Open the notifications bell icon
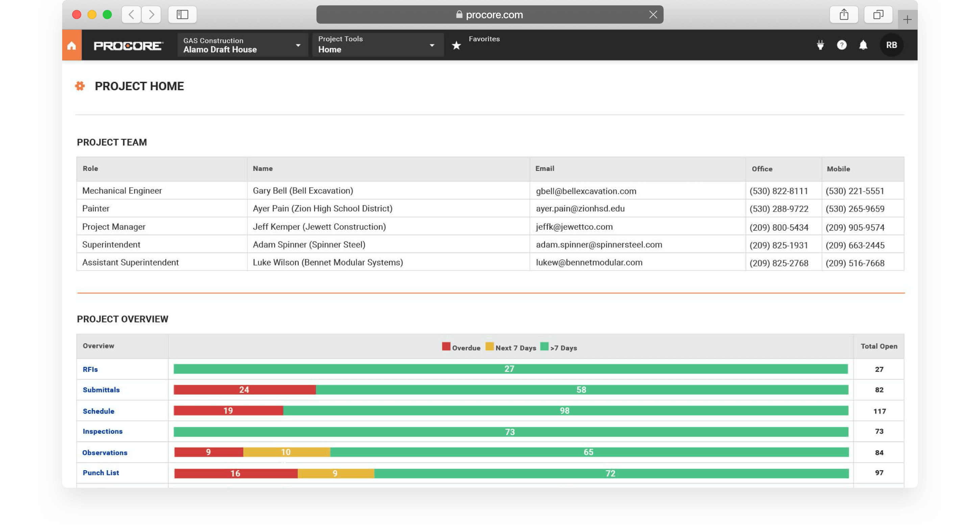Viewport: 980px width, 531px height. click(863, 45)
